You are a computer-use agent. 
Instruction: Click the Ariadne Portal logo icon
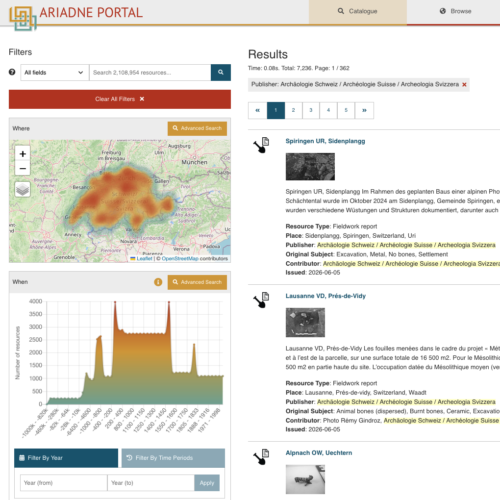pyautogui.click(x=22, y=18)
